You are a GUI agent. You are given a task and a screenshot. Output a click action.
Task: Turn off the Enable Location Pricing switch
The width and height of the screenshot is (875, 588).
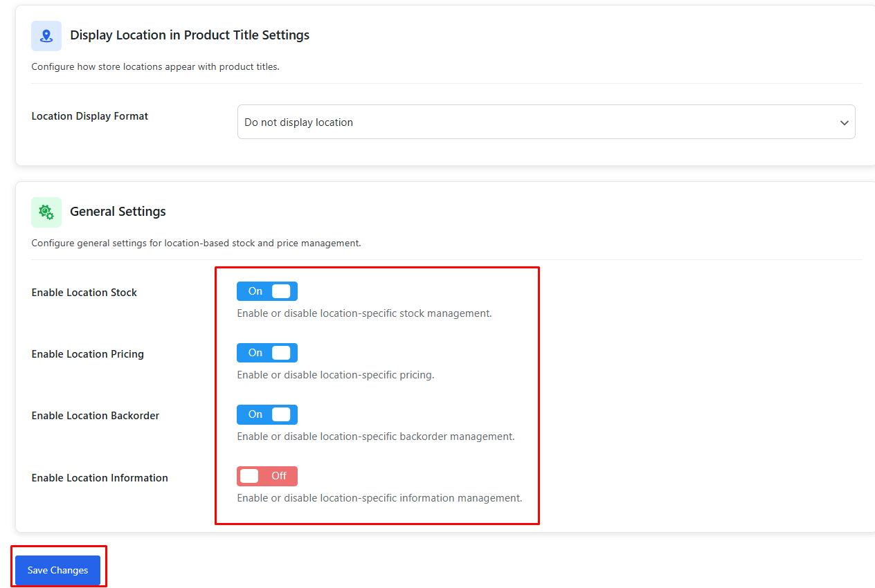click(267, 353)
